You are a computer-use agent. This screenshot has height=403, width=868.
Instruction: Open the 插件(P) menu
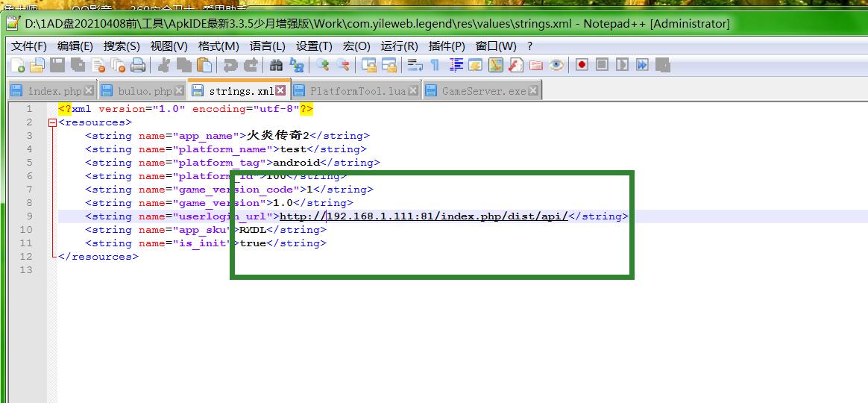click(x=447, y=46)
